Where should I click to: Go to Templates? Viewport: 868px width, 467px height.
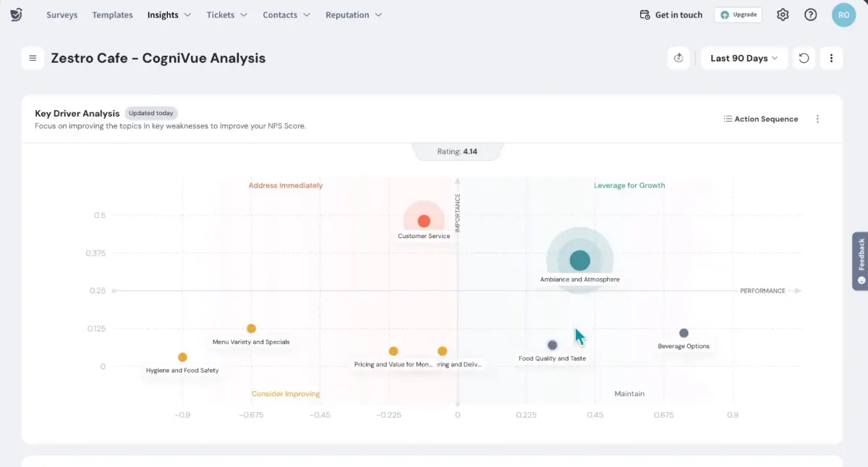coord(113,14)
